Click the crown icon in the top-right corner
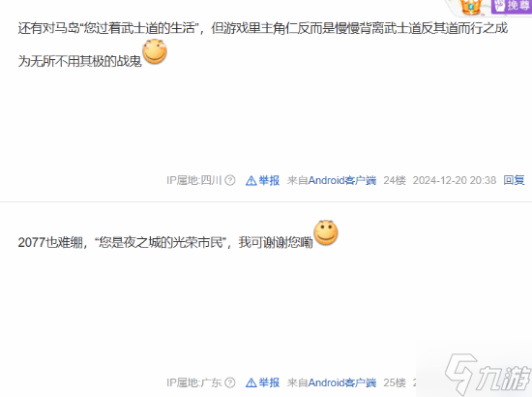 tap(470, 7)
